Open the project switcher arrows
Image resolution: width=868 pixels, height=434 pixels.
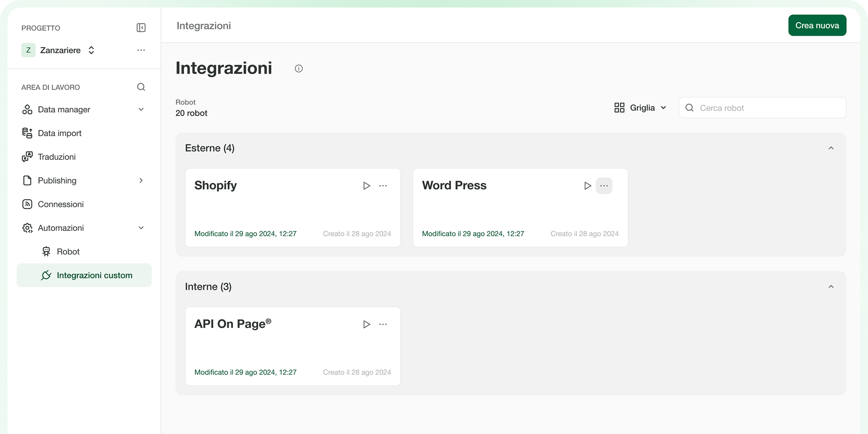click(91, 50)
